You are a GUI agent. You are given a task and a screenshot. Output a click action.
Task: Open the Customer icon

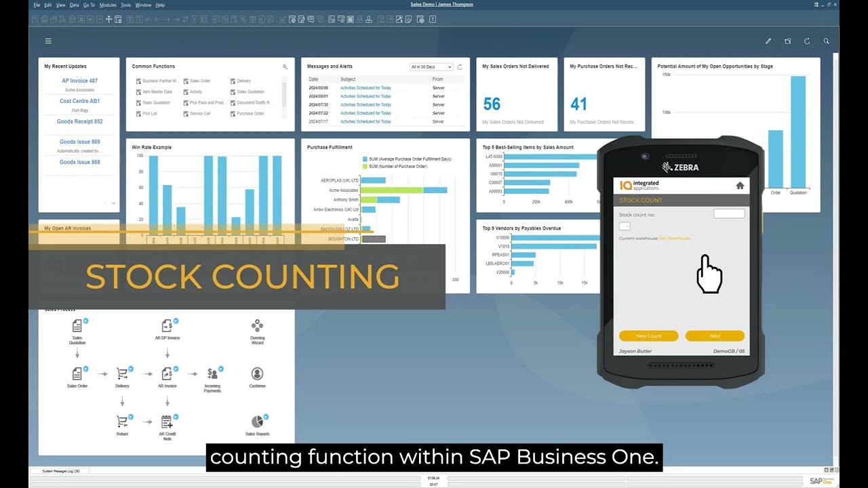tap(257, 373)
